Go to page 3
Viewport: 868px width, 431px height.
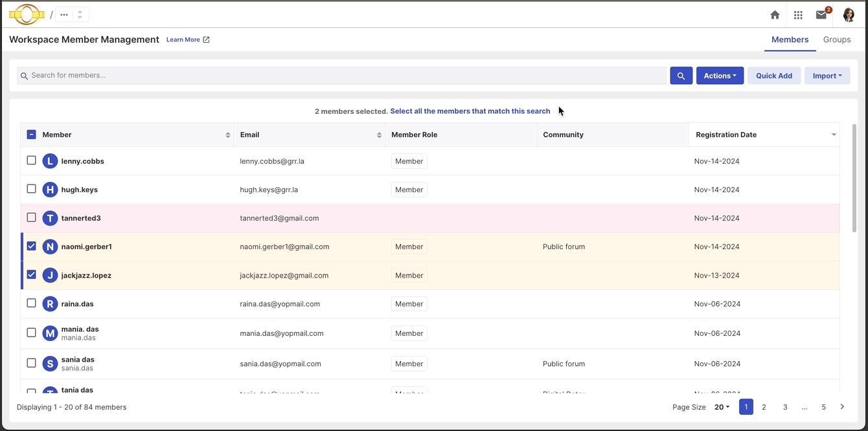pos(785,407)
